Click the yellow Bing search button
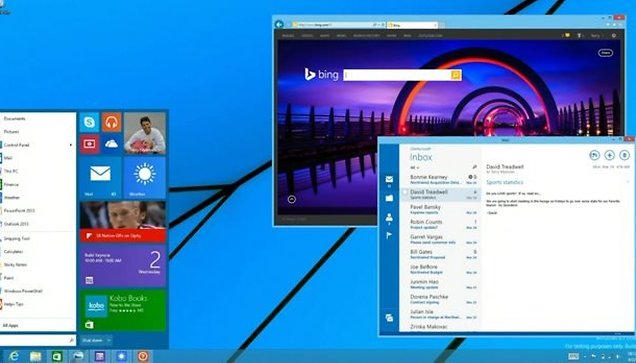 (x=456, y=75)
